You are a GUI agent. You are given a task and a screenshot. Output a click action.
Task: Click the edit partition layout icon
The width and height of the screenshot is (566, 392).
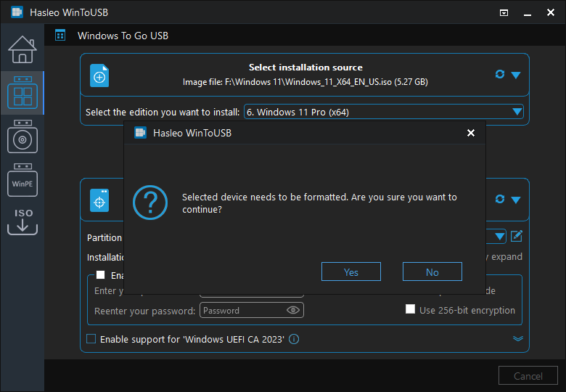click(x=517, y=236)
